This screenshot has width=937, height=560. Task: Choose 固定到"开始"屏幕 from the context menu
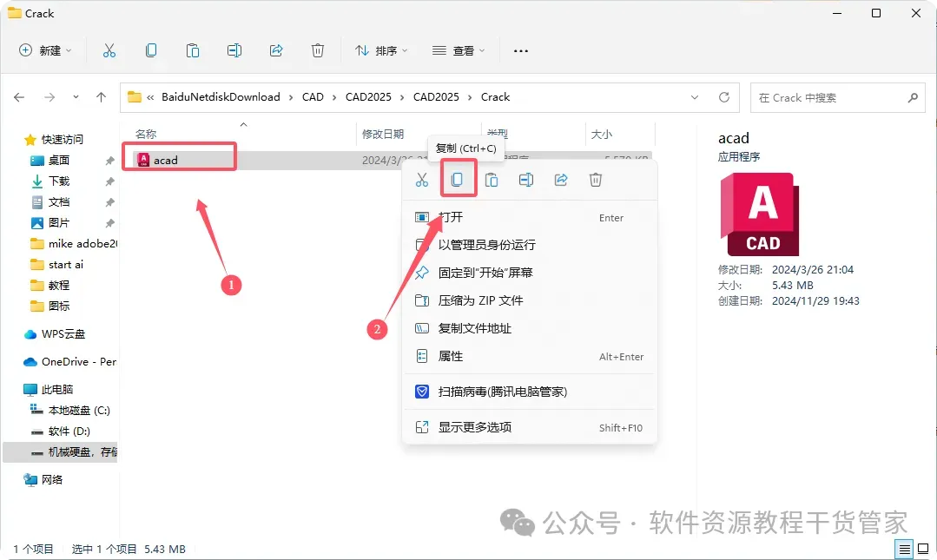pyautogui.click(x=530, y=273)
